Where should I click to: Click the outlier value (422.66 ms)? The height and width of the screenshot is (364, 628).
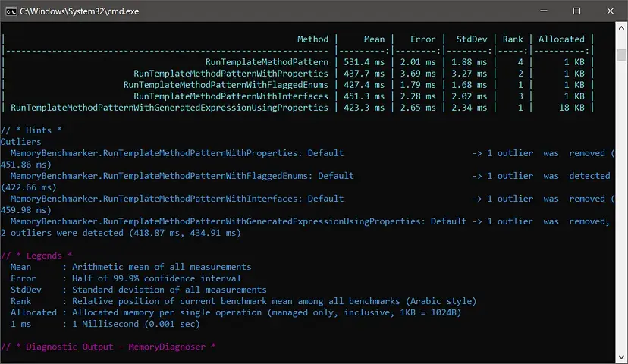[x=28, y=187]
